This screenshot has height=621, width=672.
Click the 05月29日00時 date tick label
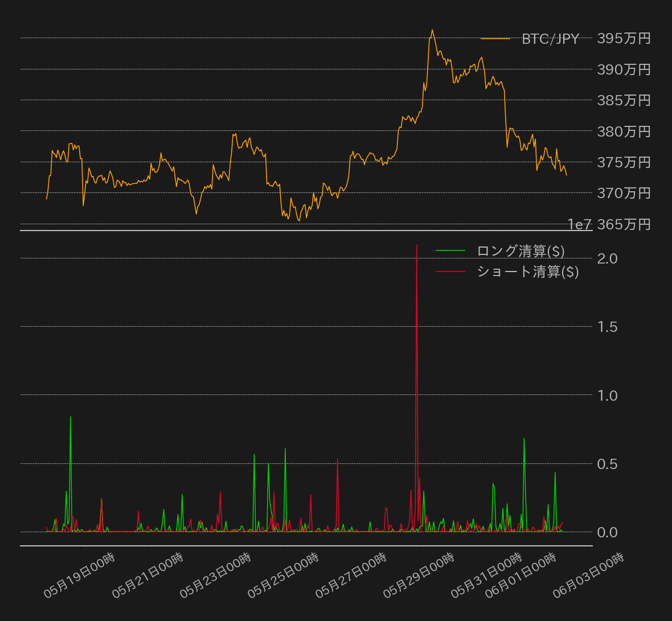(419, 575)
